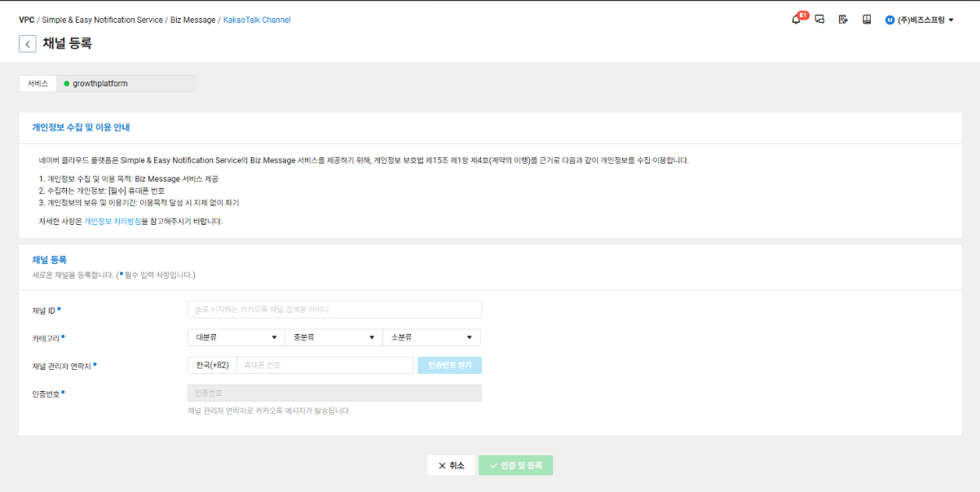Click the 인증번호 받기 button
The image size is (980, 492).
449,364
